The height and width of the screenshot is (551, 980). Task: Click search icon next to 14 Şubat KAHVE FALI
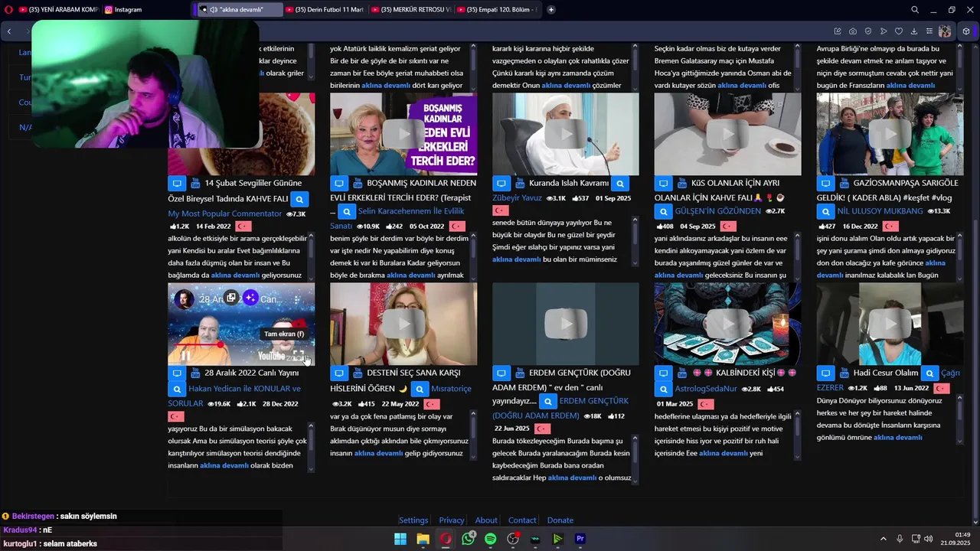pos(300,199)
